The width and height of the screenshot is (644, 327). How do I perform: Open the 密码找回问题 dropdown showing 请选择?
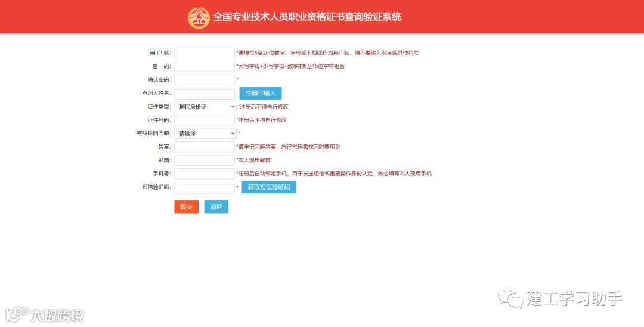pyautogui.click(x=205, y=134)
